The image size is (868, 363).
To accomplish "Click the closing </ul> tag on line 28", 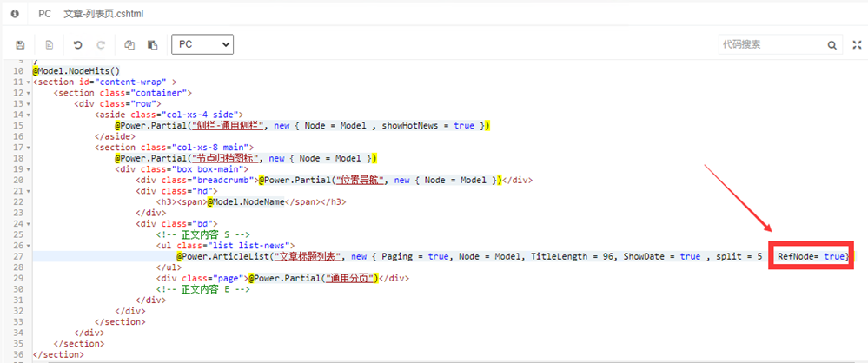I will (169, 267).
